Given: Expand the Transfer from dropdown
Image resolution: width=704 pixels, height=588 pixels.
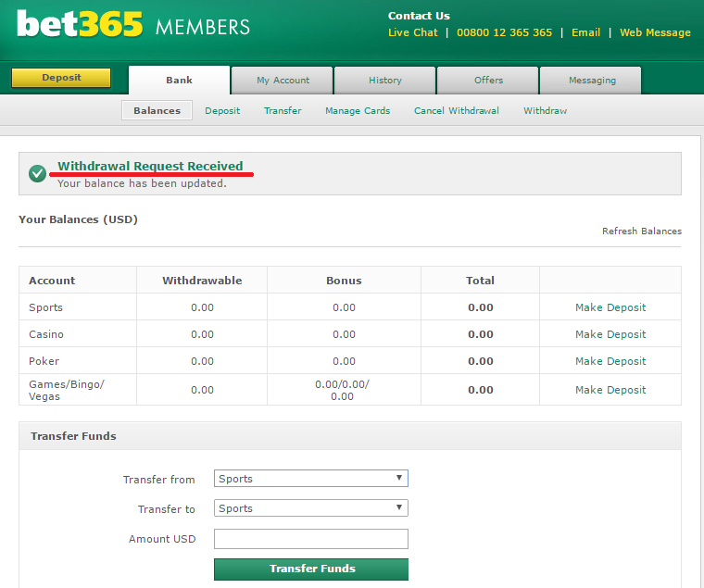Looking at the screenshot, I should click(x=310, y=479).
